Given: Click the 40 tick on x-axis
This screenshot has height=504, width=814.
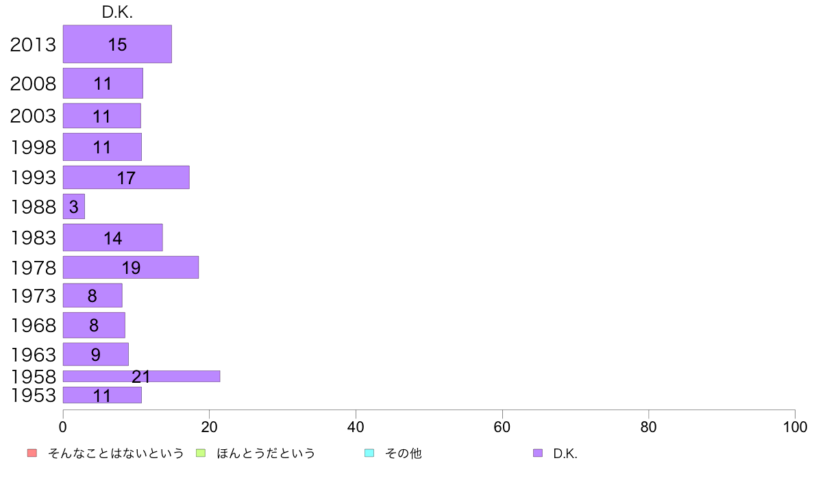Looking at the screenshot, I should coord(356,427).
